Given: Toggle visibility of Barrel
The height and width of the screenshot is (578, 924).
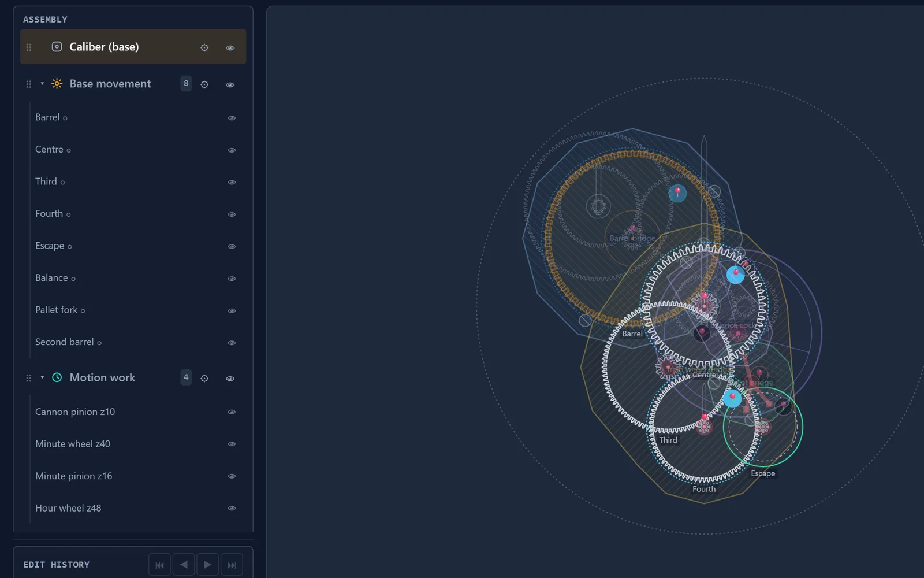Looking at the screenshot, I should point(232,118).
